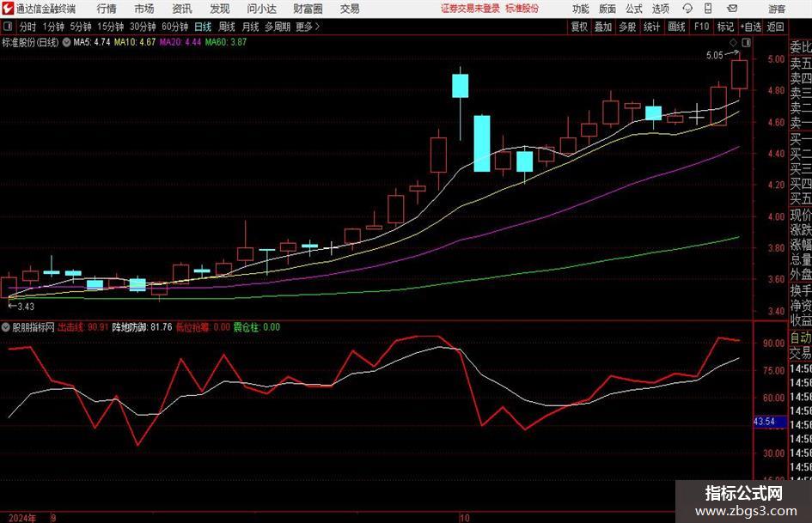812x523 pixels.
Task: Open the 标准股份(日线) indicator dropdown arrow
Action: (66, 42)
